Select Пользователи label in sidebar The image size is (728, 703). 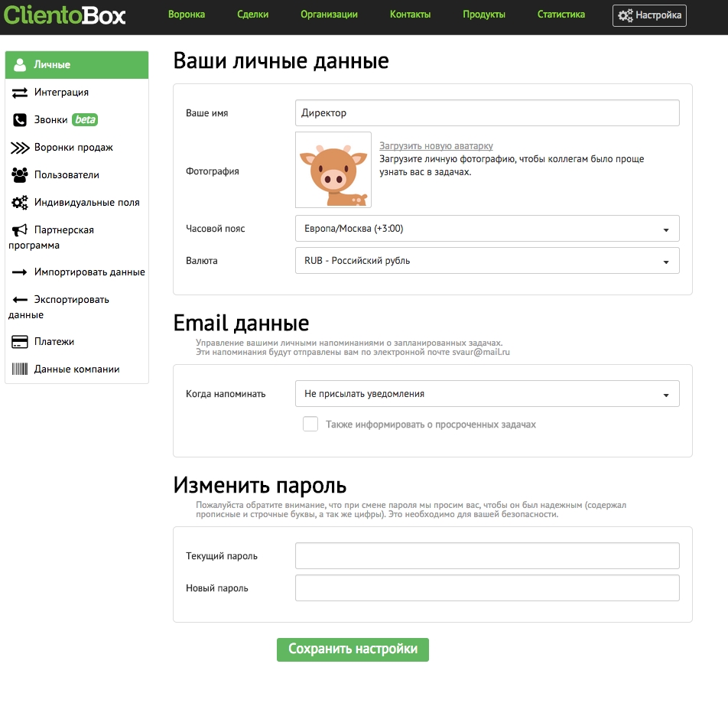point(67,175)
